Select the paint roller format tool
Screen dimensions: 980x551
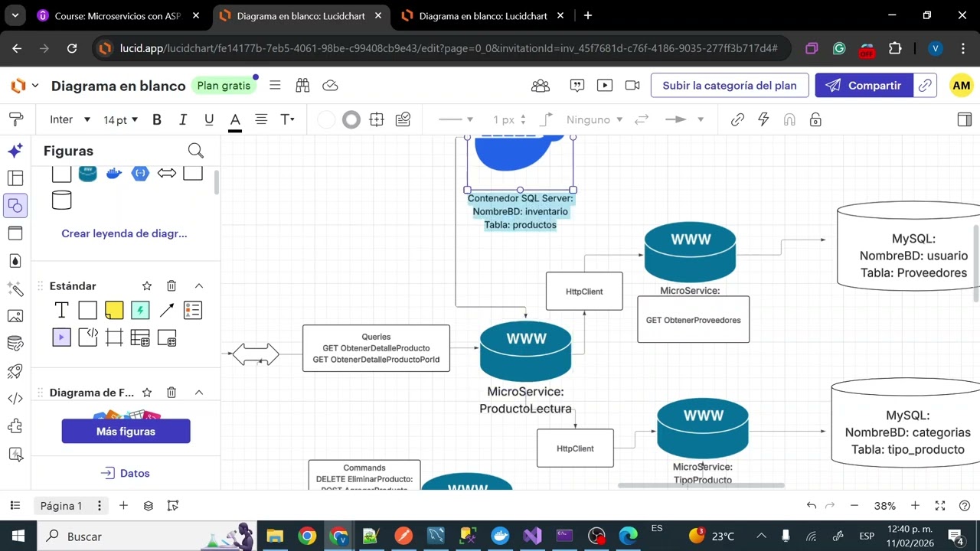(x=15, y=119)
